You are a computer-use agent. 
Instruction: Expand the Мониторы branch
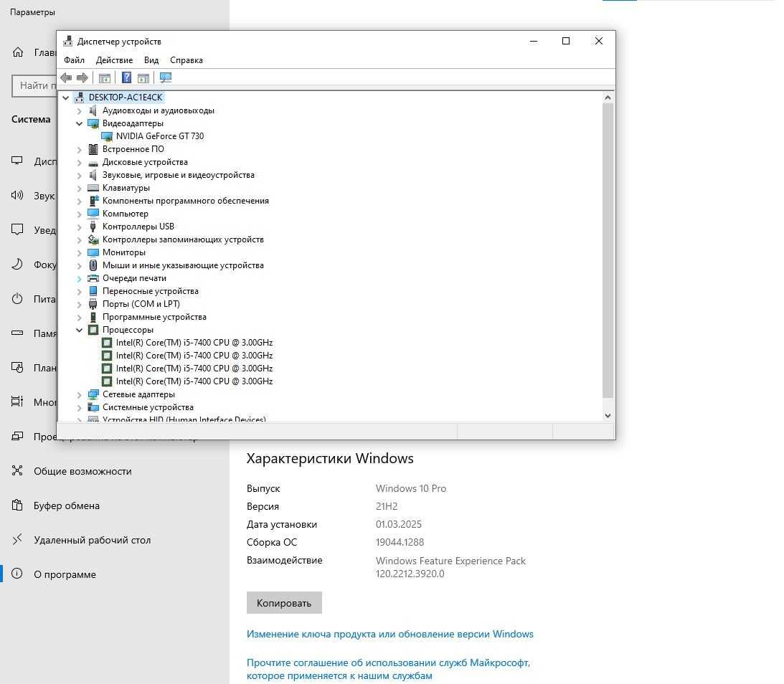click(79, 253)
